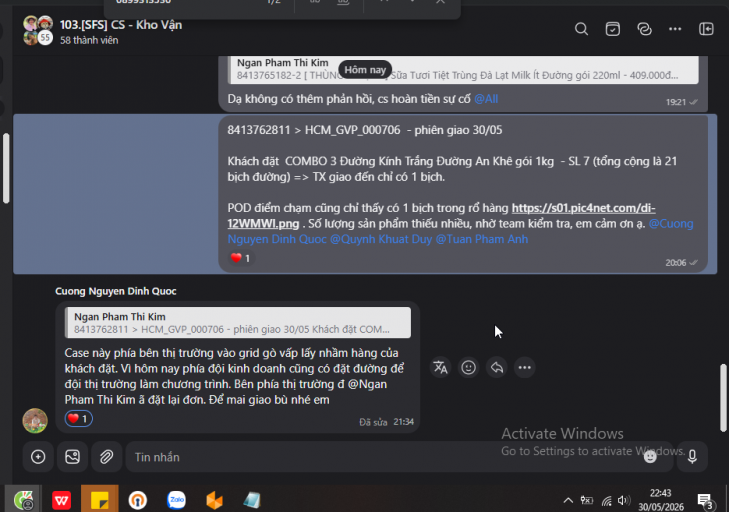
Task: Click heart reaction on the 20:06 message
Action: click(240, 258)
